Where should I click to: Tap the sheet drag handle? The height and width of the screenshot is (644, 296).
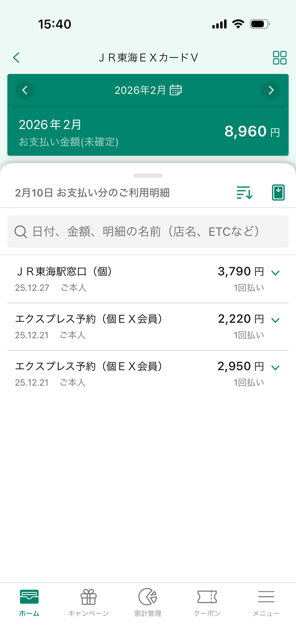coord(148,176)
